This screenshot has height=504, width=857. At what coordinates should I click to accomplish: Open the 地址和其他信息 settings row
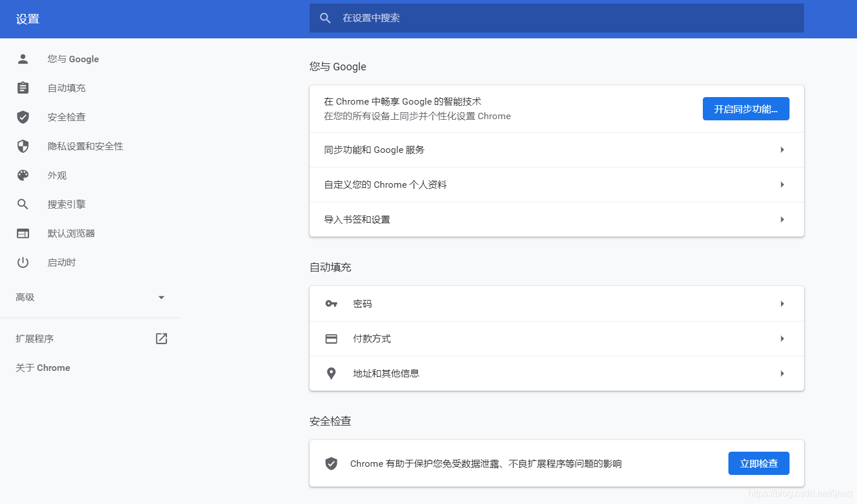(557, 373)
